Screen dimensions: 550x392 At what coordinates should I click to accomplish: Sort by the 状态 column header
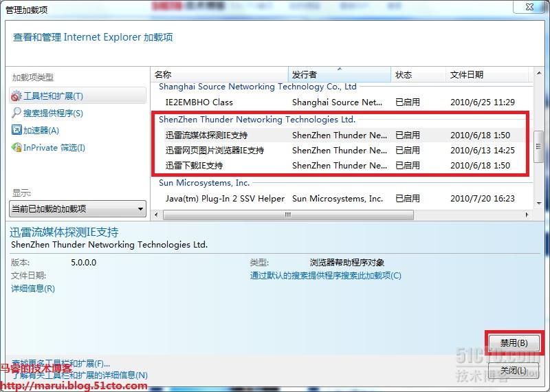(x=418, y=74)
